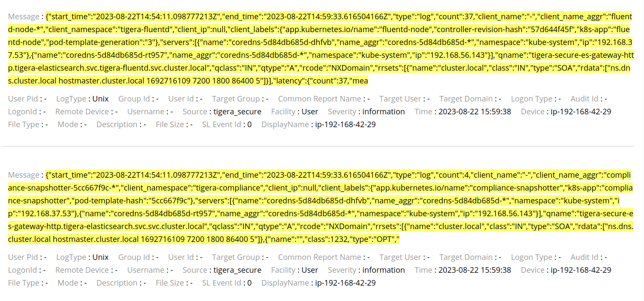Click File Size label in fluentd-node entry
The height and width of the screenshot is (301, 644).
170,125
